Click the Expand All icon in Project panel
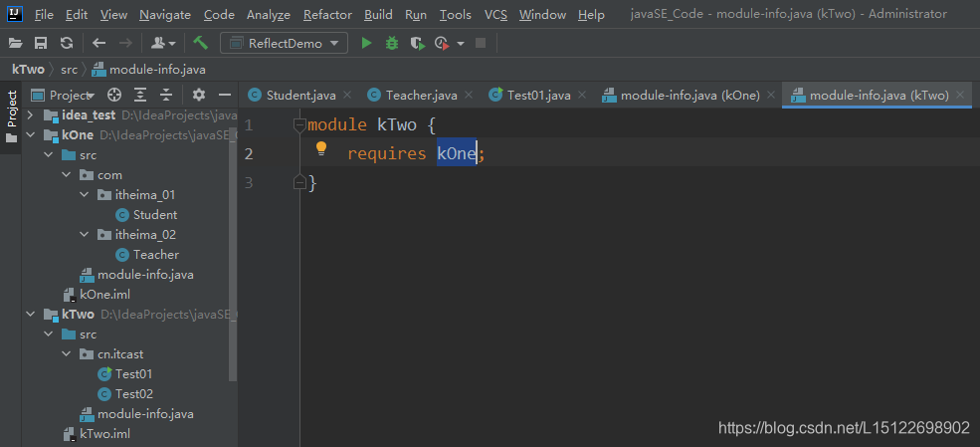Image resolution: width=980 pixels, height=447 pixels. pos(140,95)
